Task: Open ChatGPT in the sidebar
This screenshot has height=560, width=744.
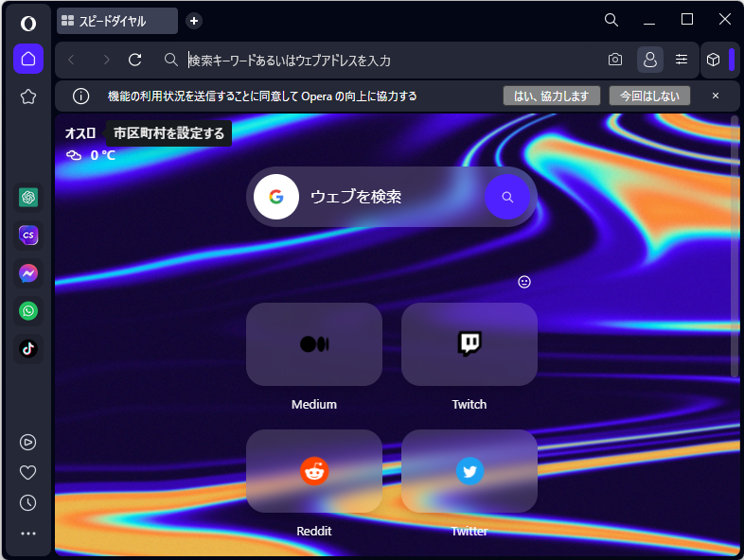Action: [x=28, y=198]
